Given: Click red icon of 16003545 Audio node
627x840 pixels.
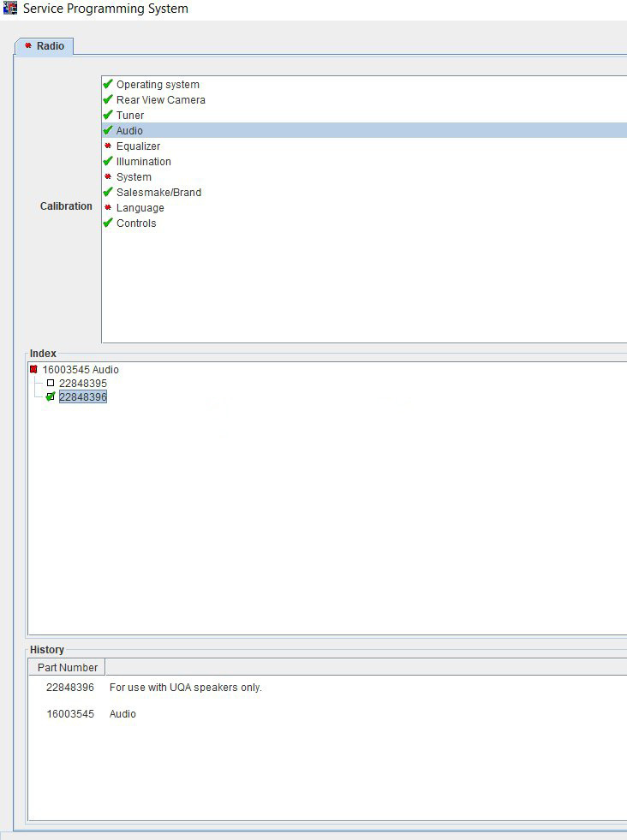Looking at the screenshot, I should (x=33, y=369).
